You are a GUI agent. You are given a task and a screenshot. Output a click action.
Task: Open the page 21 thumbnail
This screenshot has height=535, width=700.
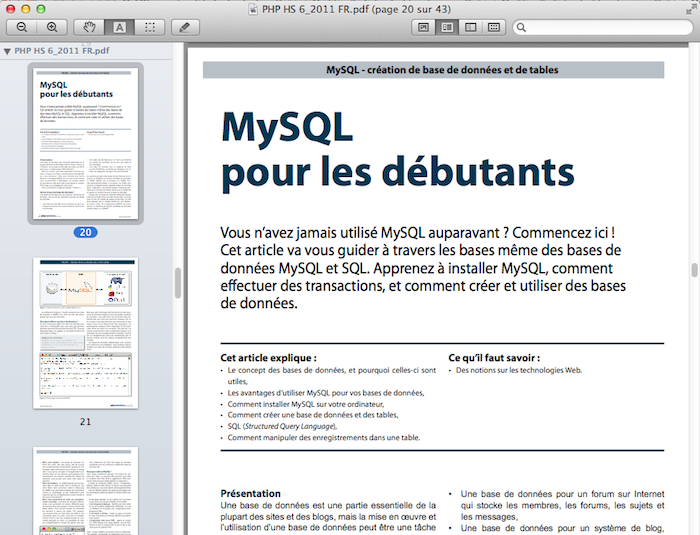pos(85,333)
